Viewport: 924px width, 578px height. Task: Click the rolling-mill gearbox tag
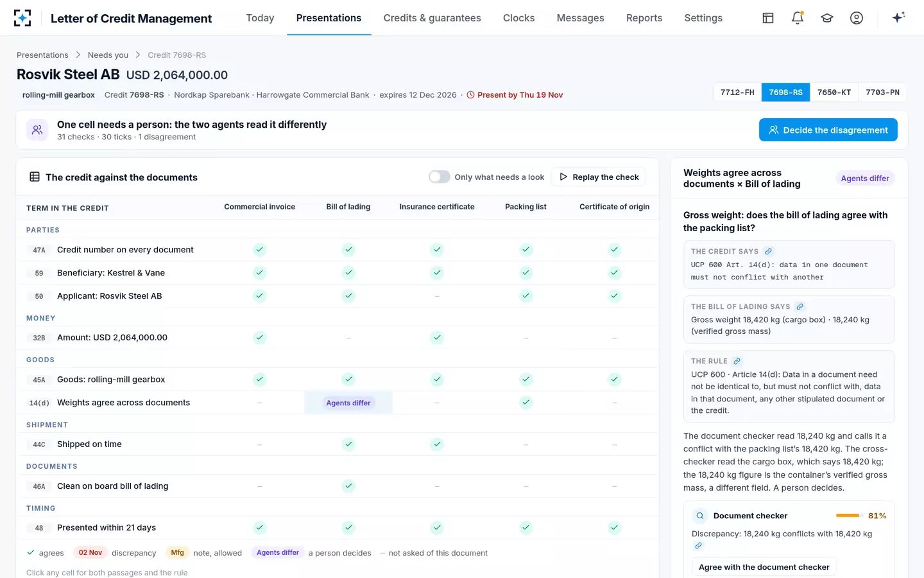tap(58, 95)
